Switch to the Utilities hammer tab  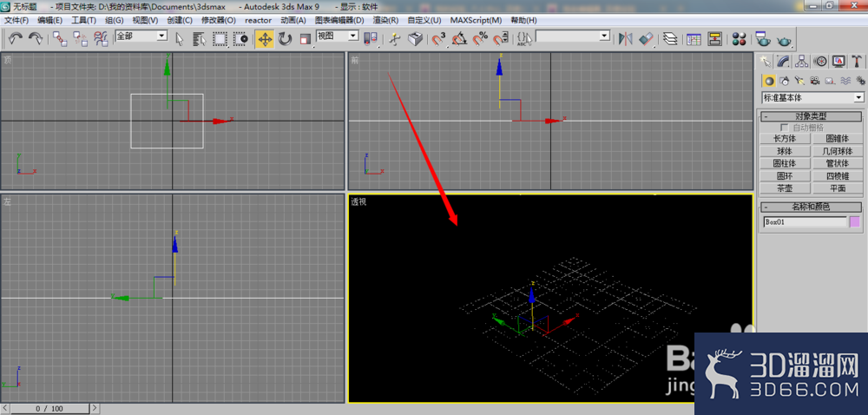pos(857,60)
